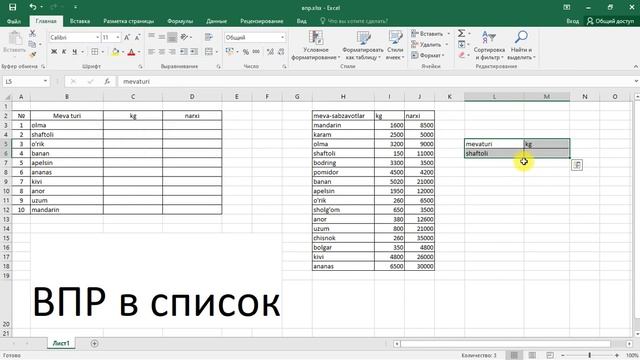The width and height of the screenshot is (640, 360).
Task: Open the Найти и выделить dropdown
Action: [x=521, y=45]
